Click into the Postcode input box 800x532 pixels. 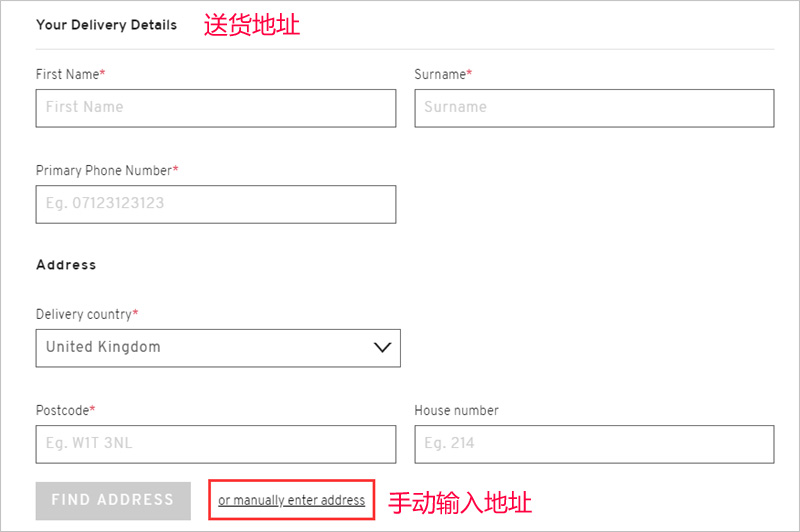(216, 444)
